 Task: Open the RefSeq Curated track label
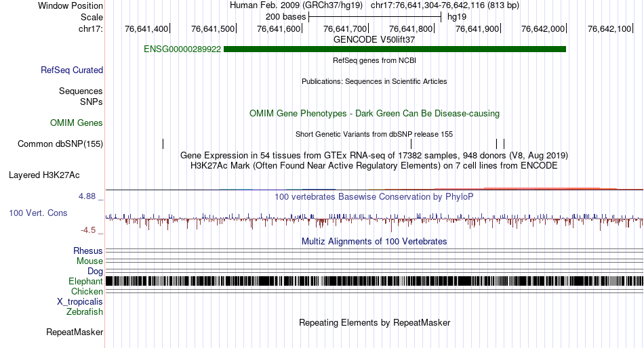72,70
